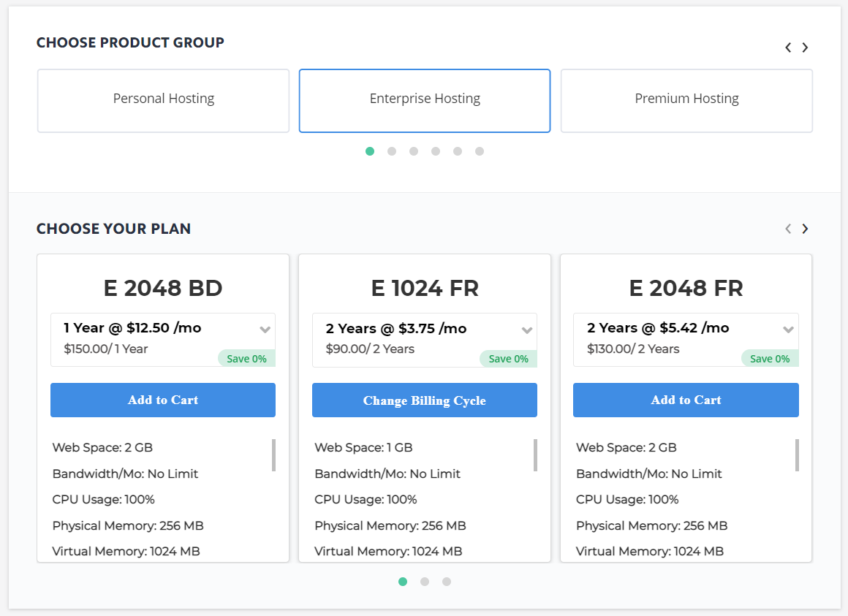This screenshot has height=616, width=848.
Task: Select Premium Hosting product group
Action: pos(686,100)
